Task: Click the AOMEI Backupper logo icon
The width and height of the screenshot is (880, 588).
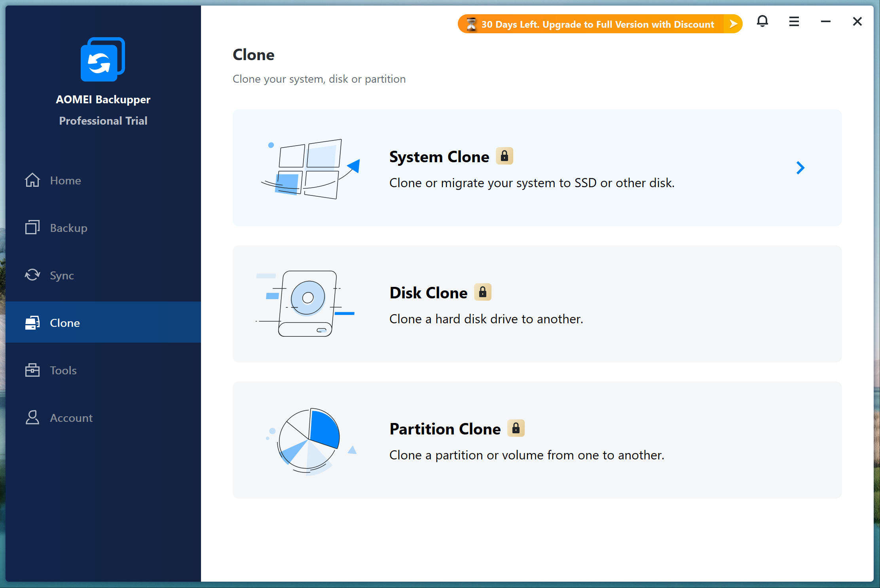Action: pos(103,59)
